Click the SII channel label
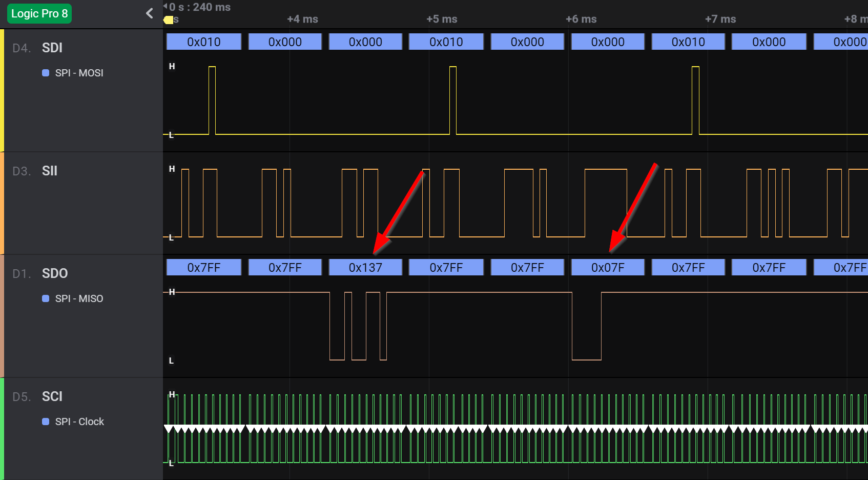 (x=50, y=171)
